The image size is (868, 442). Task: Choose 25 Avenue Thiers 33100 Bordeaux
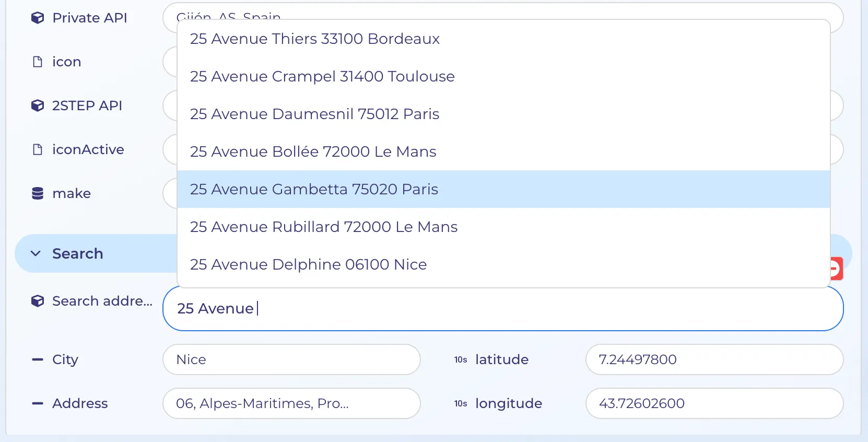pyautogui.click(x=503, y=39)
